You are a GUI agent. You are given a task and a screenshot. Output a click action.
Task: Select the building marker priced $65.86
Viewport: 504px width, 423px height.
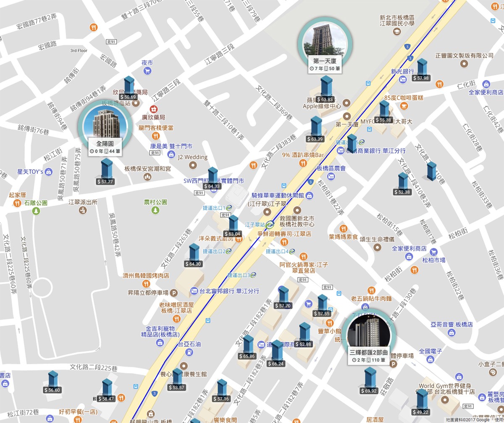coord(247,347)
